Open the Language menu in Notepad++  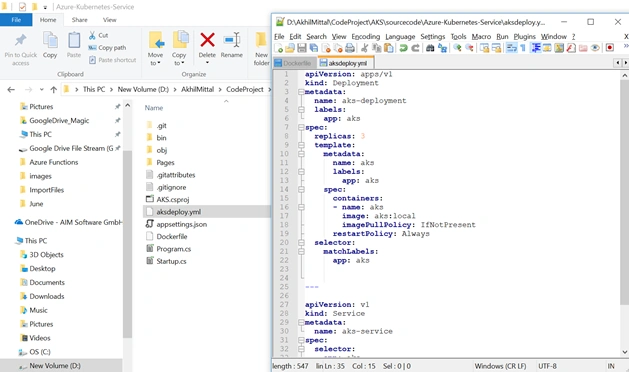[x=400, y=37]
